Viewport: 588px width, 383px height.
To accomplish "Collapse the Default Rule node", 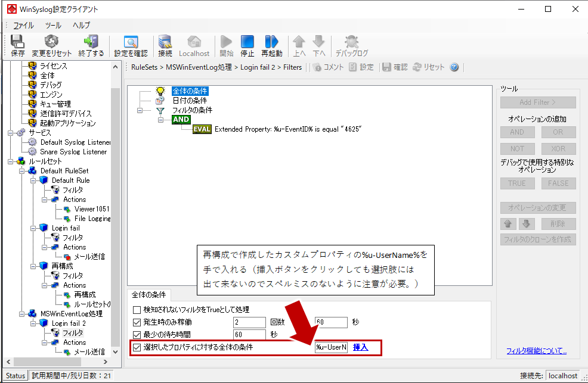I will click(33, 180).
